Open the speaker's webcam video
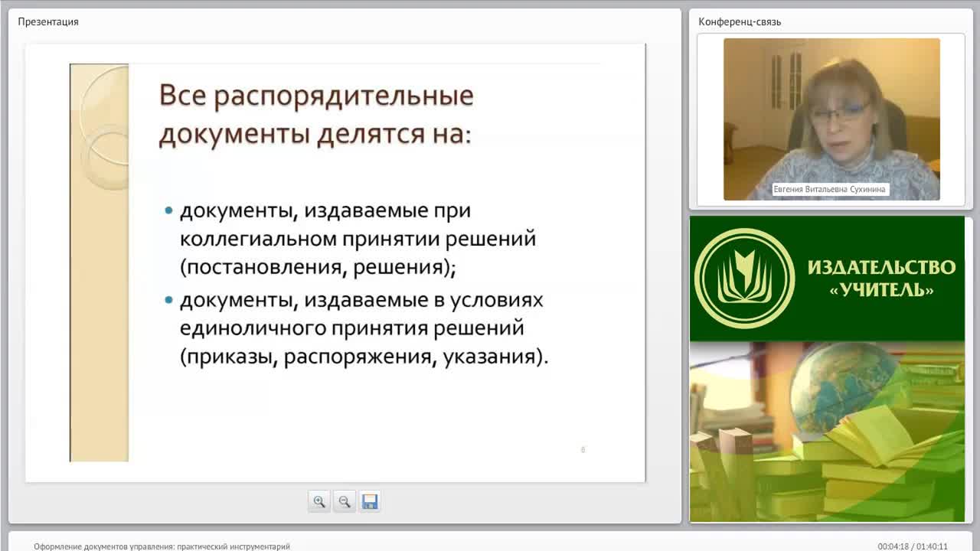This screenshot has width=980, height=551. click(x=831, y=119)
